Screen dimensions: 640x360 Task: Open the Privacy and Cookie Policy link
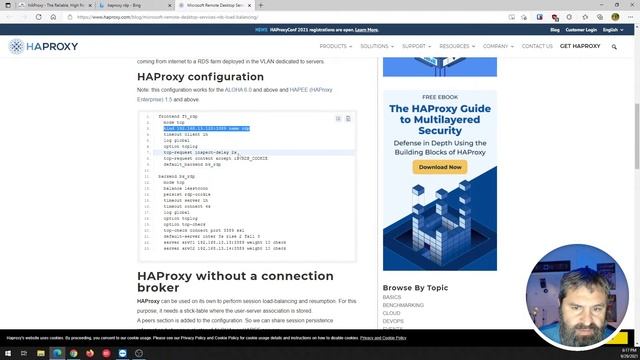click(x=383, y=338)
